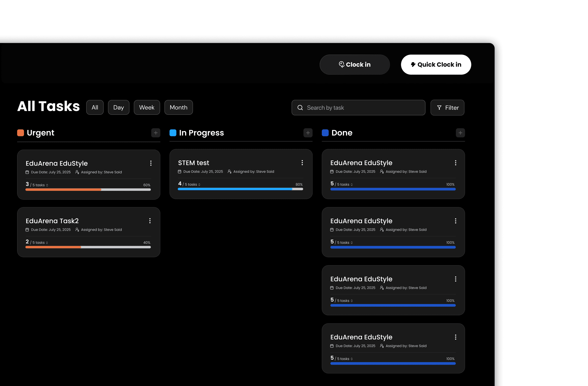Switch to the Week view tab
Screen dimensions: 588x386
click(x=147, y=108)
